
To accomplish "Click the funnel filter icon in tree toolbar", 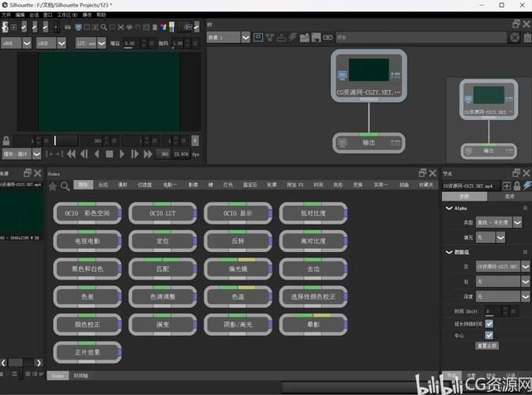I will tap(270, 37).
